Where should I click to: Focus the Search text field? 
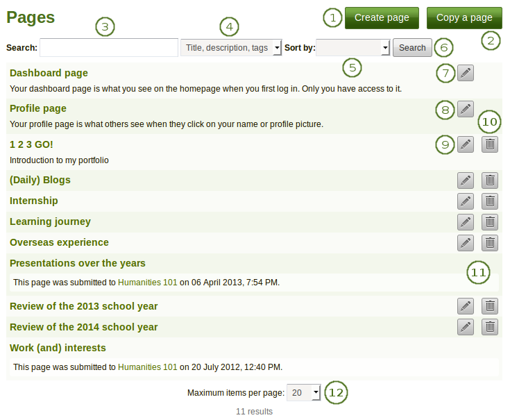[x=109, y=47]
